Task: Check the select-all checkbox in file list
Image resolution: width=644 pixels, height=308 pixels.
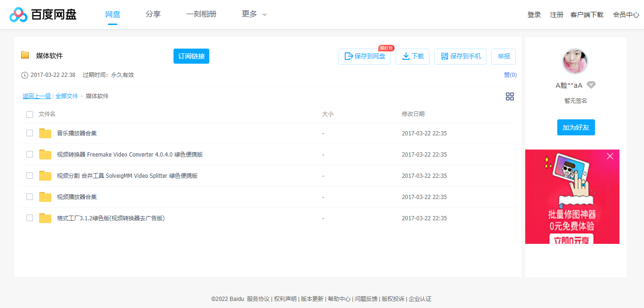Action: click(30, 114)
